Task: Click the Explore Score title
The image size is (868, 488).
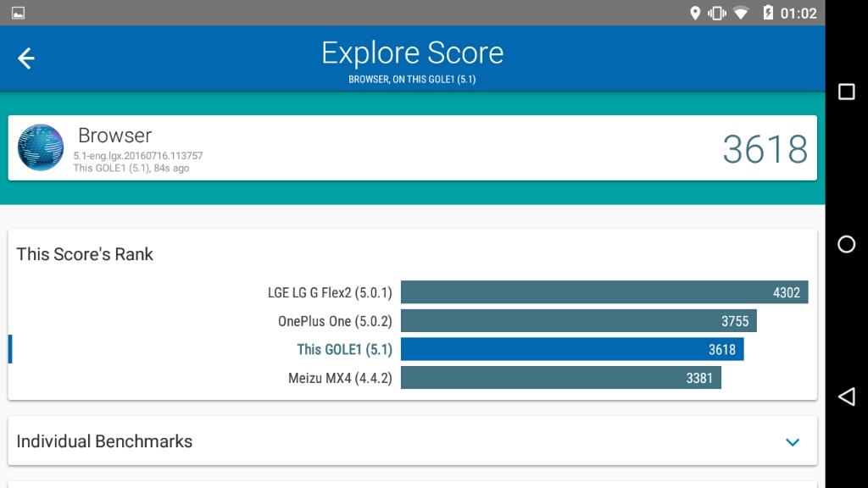Action: (413, 53)
